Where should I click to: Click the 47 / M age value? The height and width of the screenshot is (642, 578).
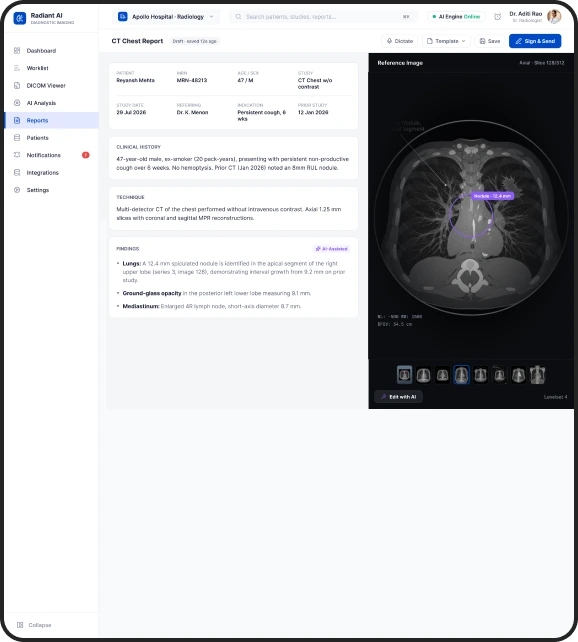[x=245, y=80]
